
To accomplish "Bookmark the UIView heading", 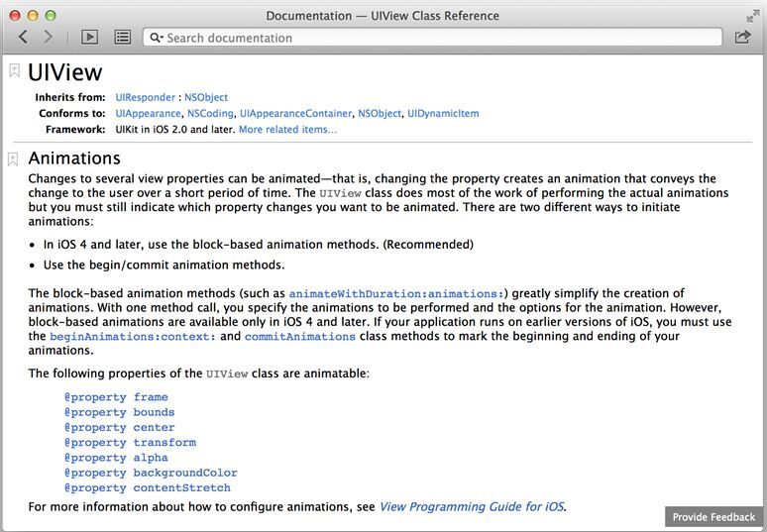I will pos(14,70).
